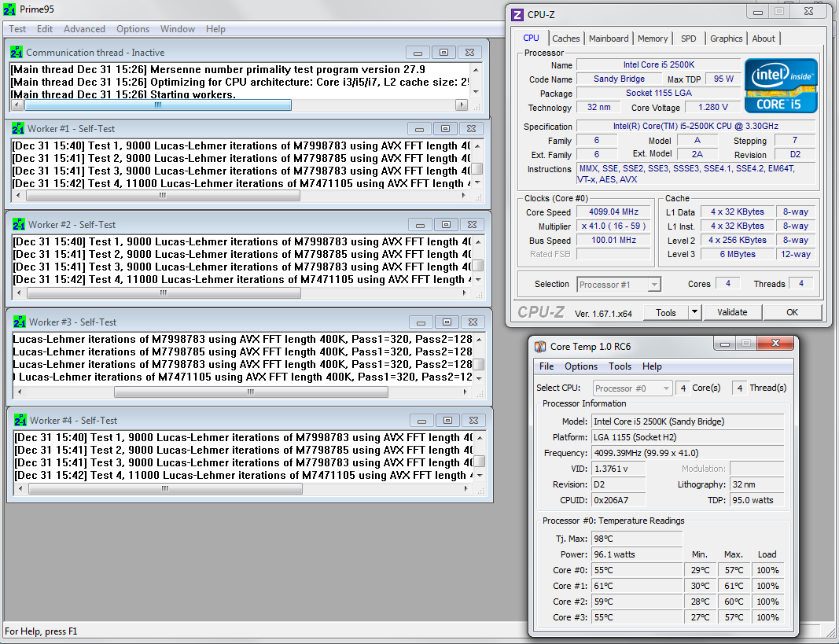Open the Options menu in Core Temp

coord(580,366)
